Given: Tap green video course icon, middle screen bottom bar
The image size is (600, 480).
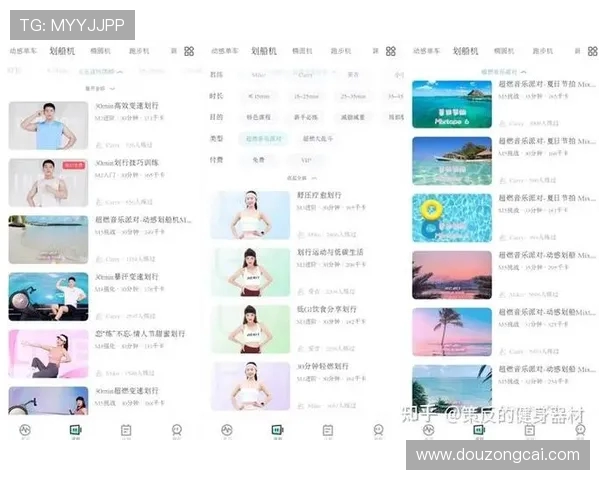Looking at the screenshot, I should [277, 430].
